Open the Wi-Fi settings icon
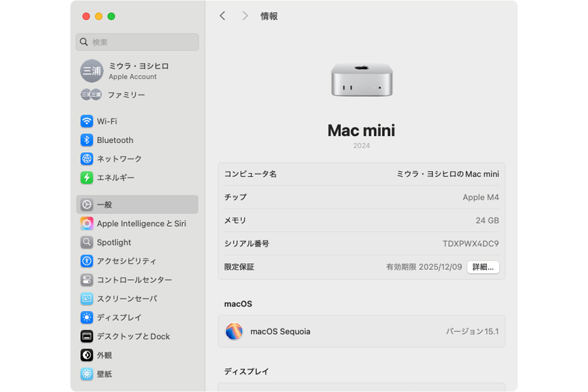The width and height of the screenshot is (588, 392). tap(87, 121)
